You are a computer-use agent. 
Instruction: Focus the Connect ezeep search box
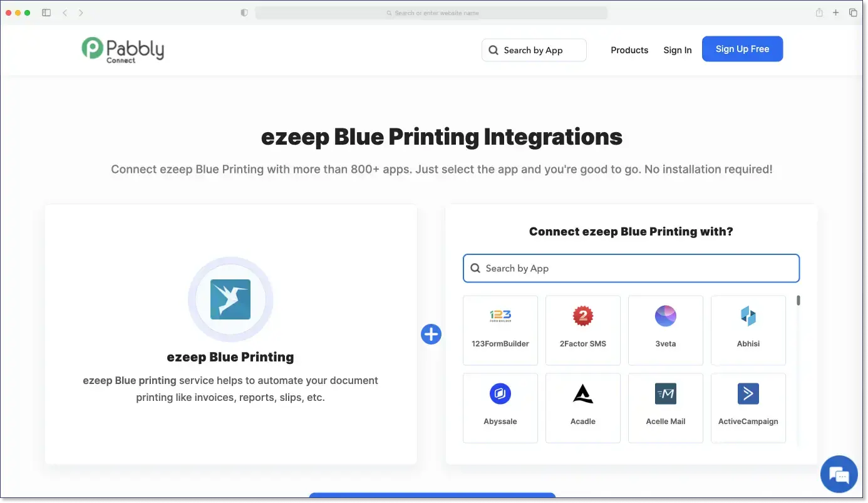click(x=631, y=268)
